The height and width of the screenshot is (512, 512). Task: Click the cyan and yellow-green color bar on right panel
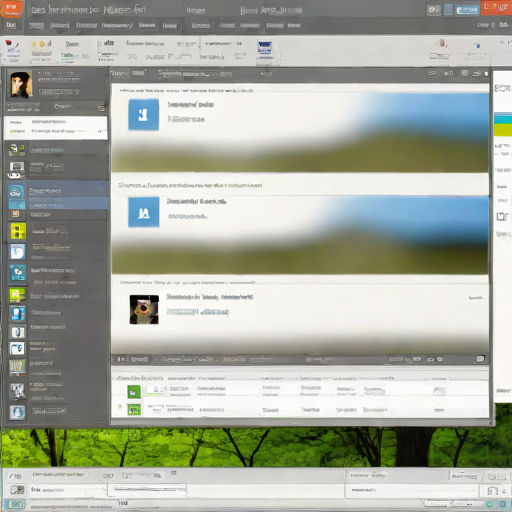click(503, 124)
